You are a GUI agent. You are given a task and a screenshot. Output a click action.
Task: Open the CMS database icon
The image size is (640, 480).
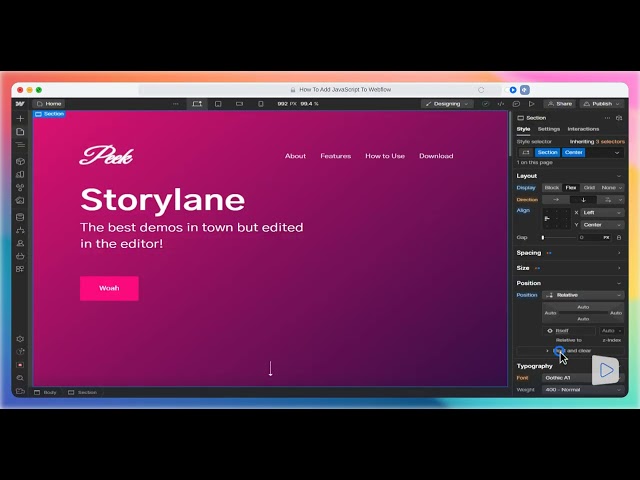click(x=20, y=217)
